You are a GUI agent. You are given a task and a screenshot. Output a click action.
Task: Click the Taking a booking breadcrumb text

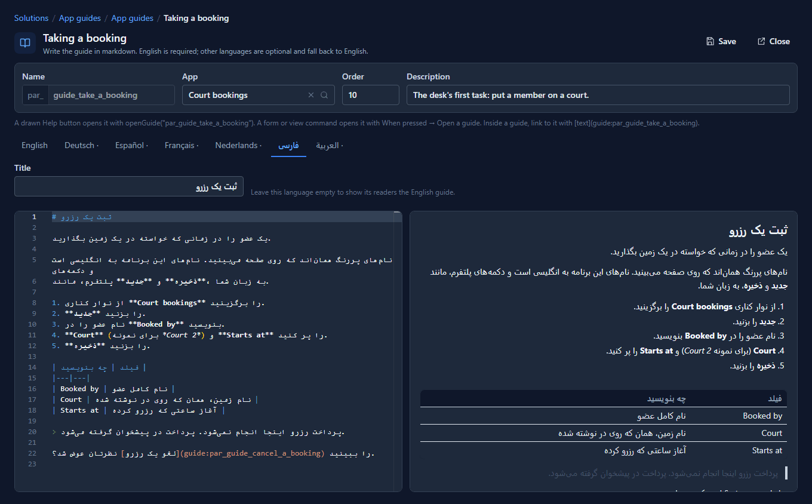point(196,18)
